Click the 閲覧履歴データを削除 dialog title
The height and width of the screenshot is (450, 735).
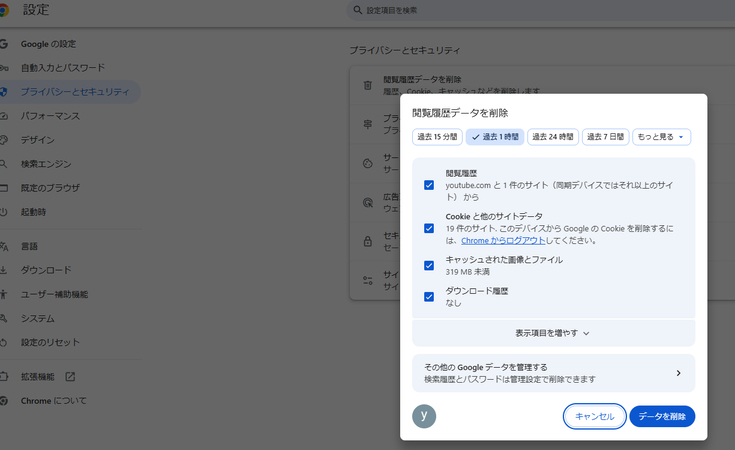460,113
